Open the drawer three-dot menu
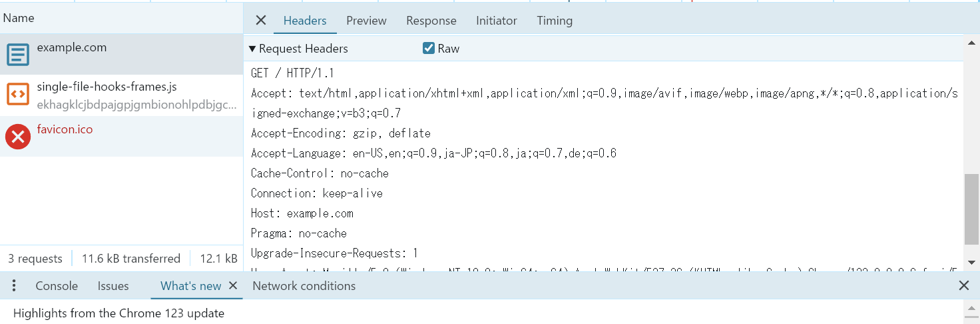Image resolution: width=980 pixels, height=324 pixels. pyautogui.click(x=14, y=286)
